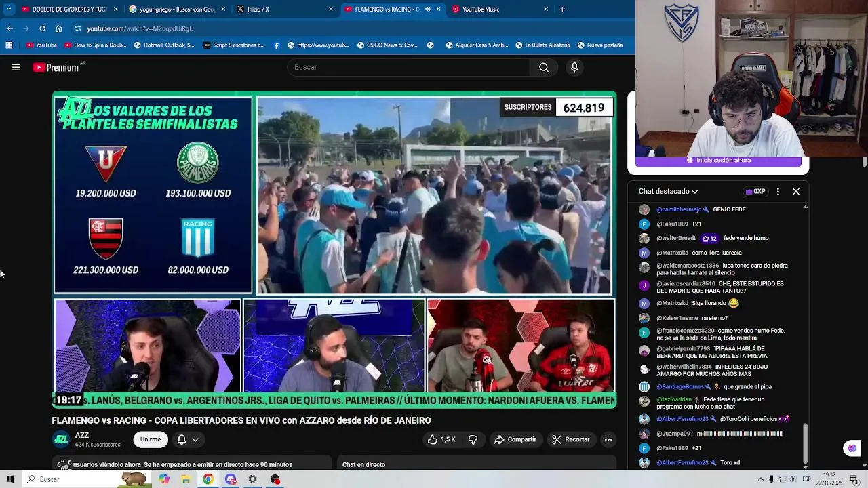The width and height of the screenshot is (868, 488).
Task: Dislike the video with thumbs-down icon
Action: click(x=473, y=439)
